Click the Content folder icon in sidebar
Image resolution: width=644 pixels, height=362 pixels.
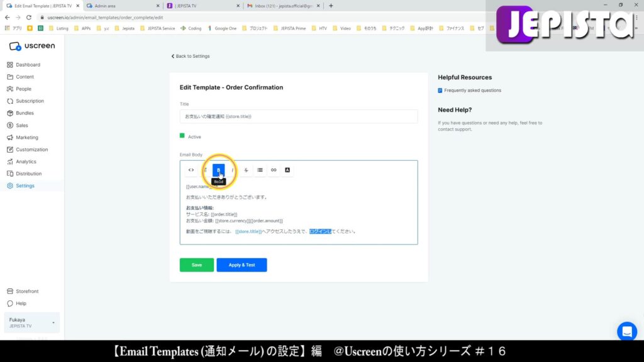coord(10,77)
